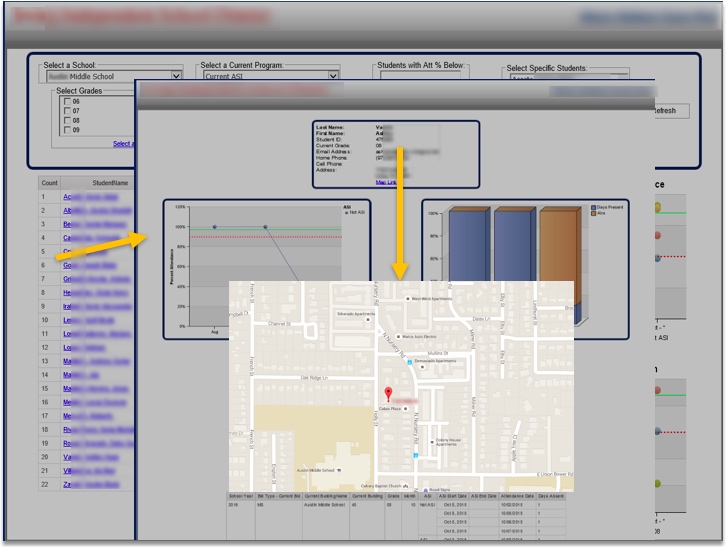The image size is (726, 547).
Task: Click the second data point on attendance line
Action: tap(265, 227)
